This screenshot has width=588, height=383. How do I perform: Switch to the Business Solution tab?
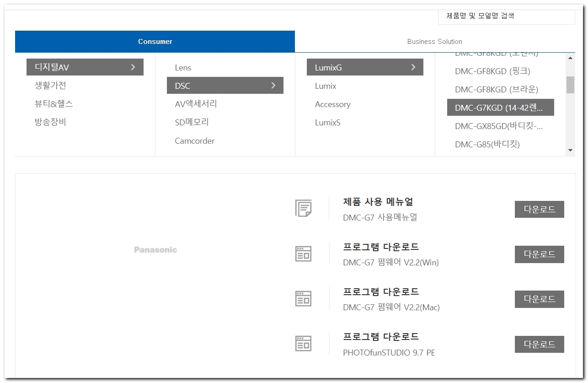(435, 42)
